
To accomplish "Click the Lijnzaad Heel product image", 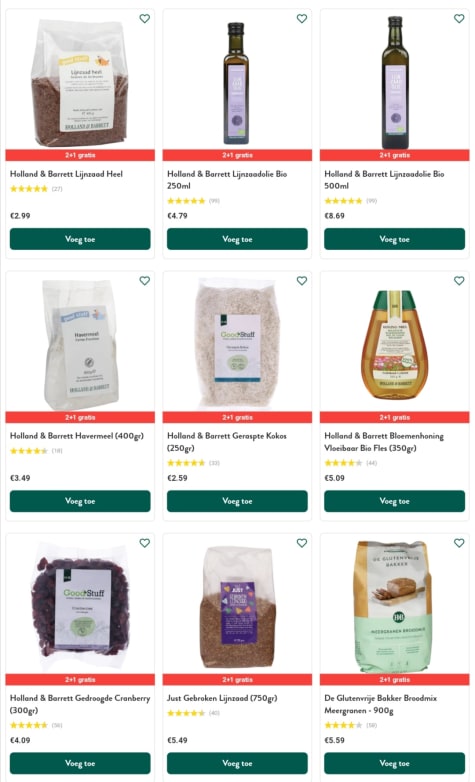I will (80, 82).
